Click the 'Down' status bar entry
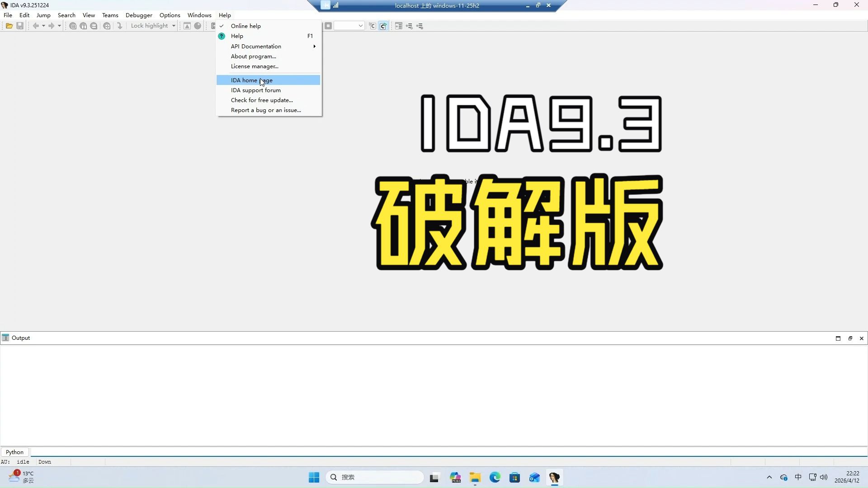This screenshot has width=868, height=488. click(x=45, y=462)
